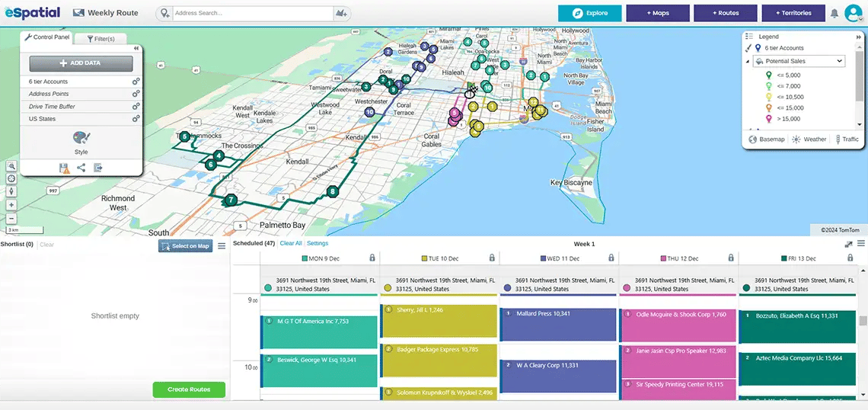Image resolution: width=868 pixels, height=410 pixels.
Task: Open the Potential Sales dropdown
Action: pyautogui.click(x=799, y=61)
